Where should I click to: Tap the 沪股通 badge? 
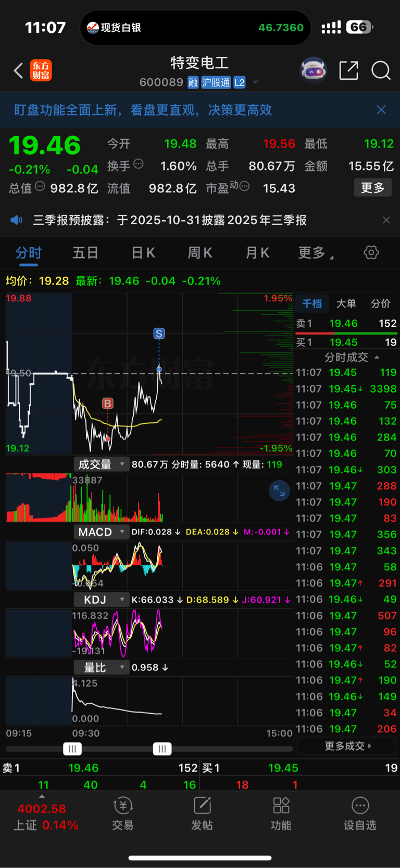[216, 82]
